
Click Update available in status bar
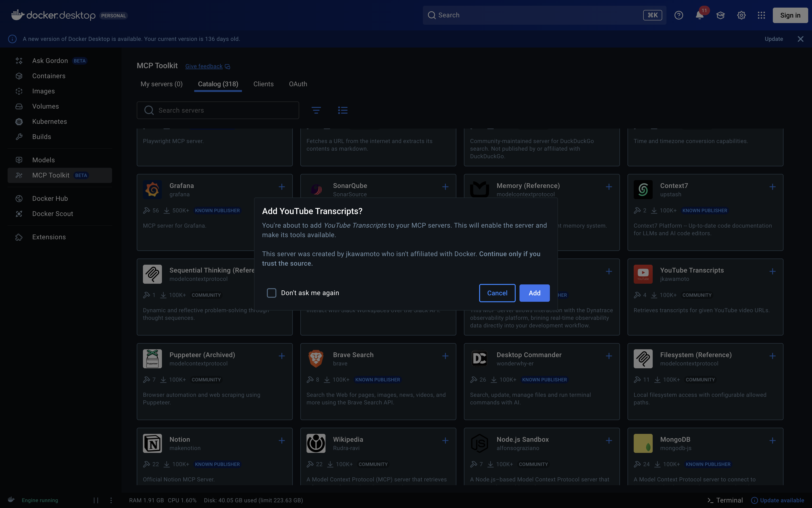777,500
